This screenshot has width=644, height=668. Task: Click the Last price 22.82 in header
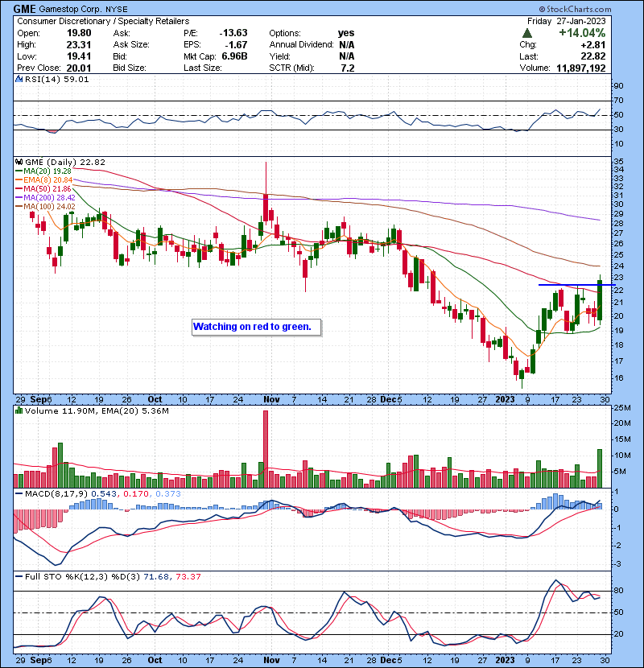[593, 56]
